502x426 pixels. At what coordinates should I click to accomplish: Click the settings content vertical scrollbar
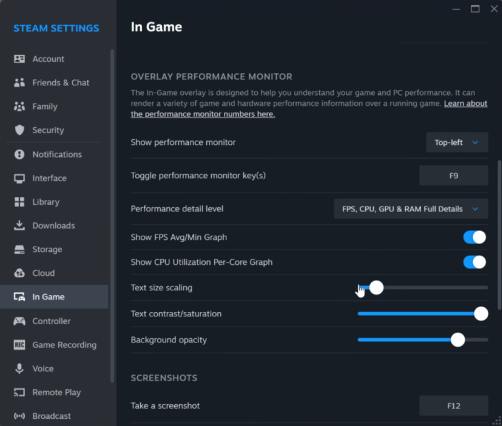tap(499, 235)
